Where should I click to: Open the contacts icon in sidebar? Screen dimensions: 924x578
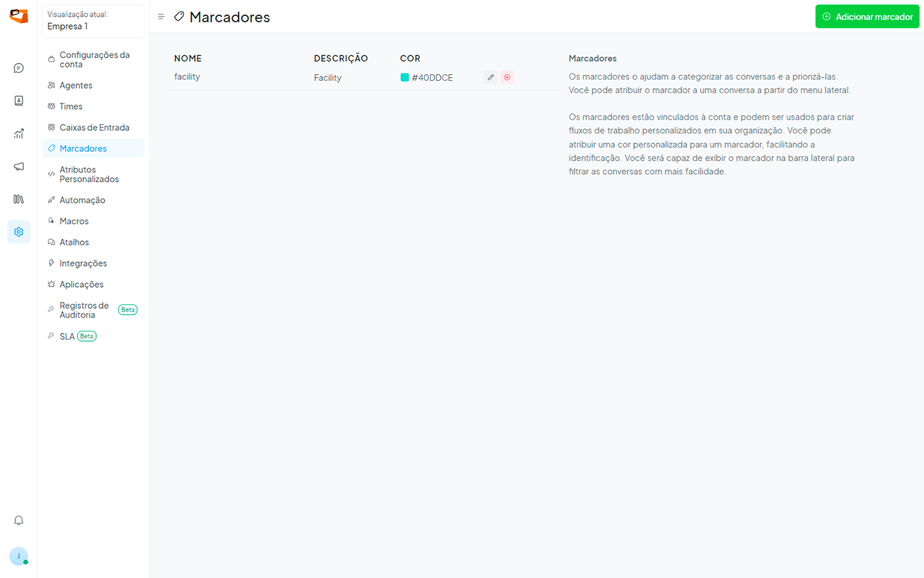19,101
